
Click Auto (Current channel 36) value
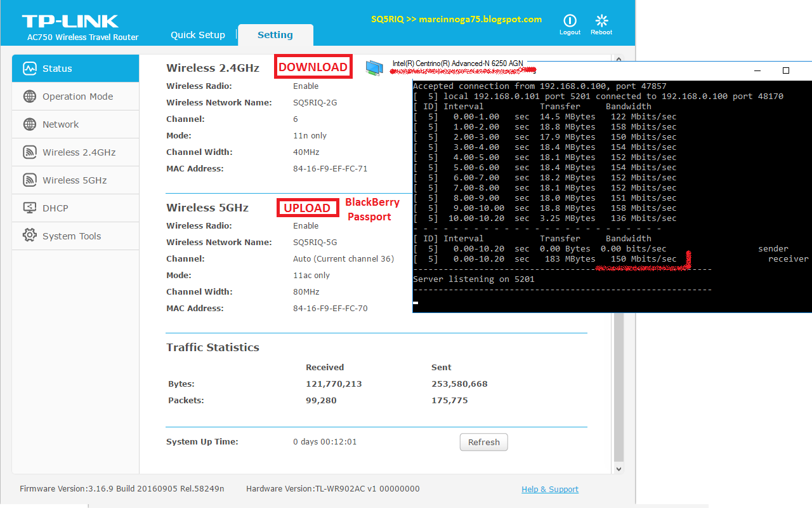coord(343,258)
